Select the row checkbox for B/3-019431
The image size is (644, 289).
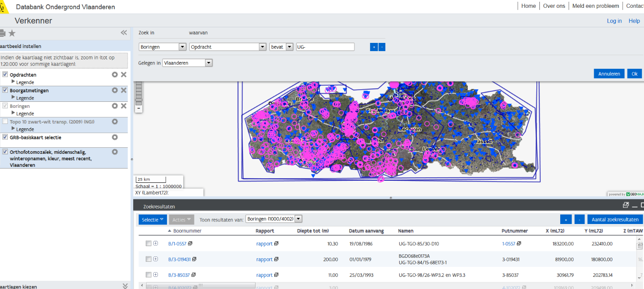pyautogui.click(x=148, y=259)
